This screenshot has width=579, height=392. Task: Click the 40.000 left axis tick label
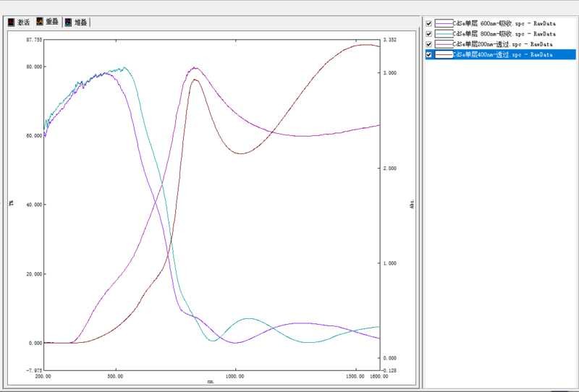tap(34, 205)
